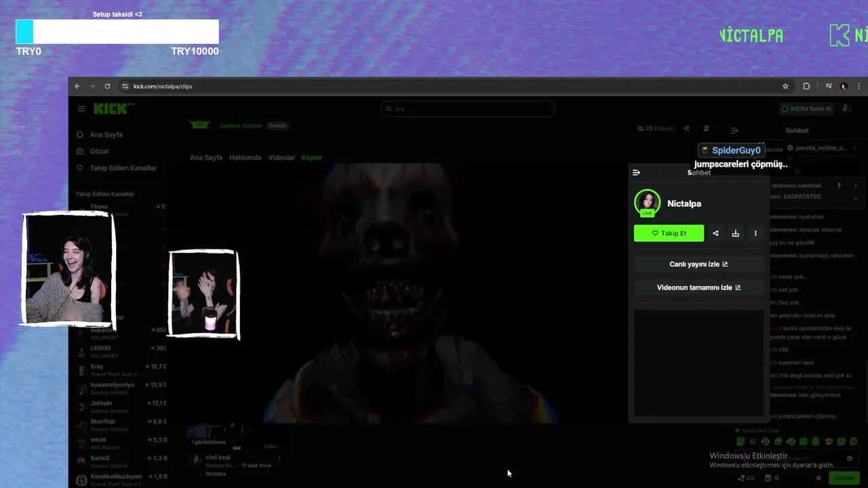
Task: Collapse the chat using arrow beside dimmed Sohbet
Action: point(734,130)
